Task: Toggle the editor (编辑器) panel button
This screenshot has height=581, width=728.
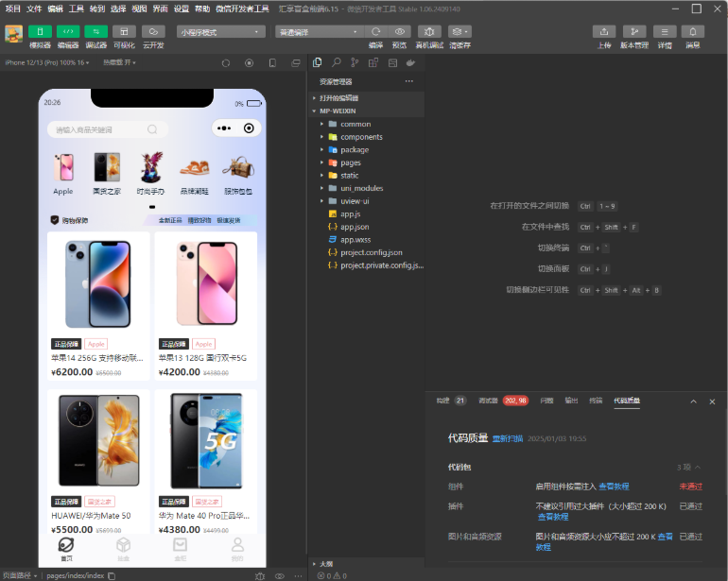Action: (68, 31)
